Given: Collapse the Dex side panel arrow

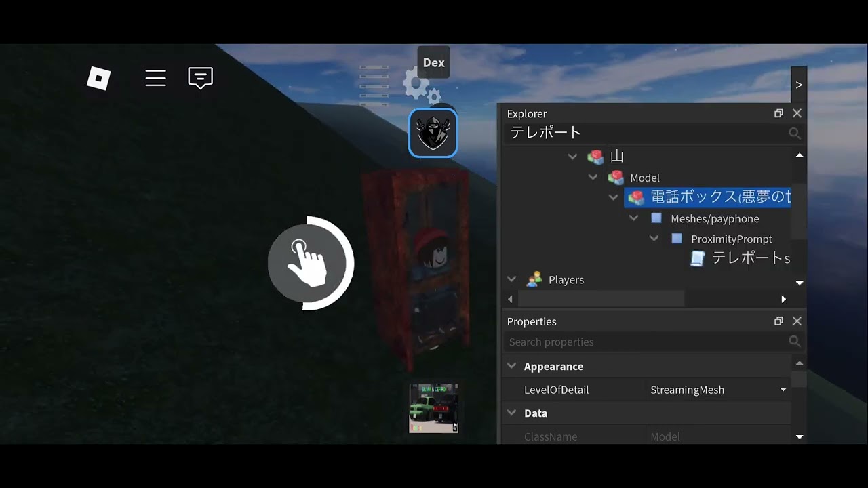Looking at the screenshot, I should 799,85.
